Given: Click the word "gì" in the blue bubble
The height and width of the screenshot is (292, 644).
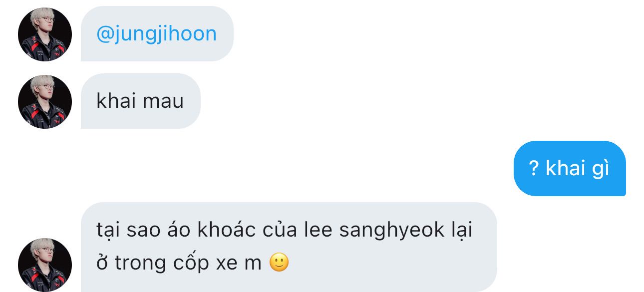Looking at the screenshot, I should click(601, 169).
